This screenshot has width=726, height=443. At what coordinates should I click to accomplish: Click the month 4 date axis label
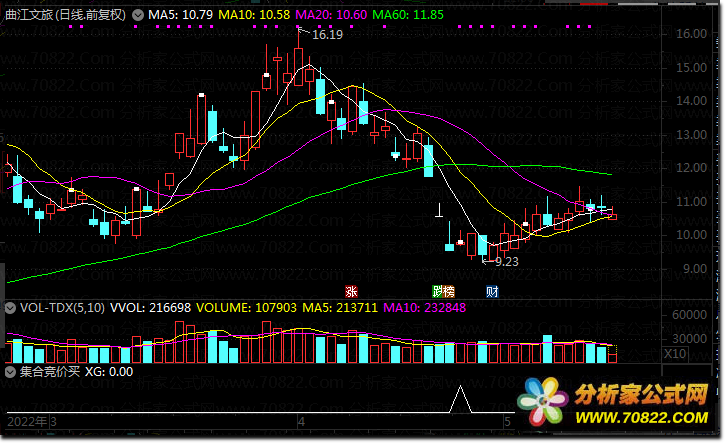[301, 422]
